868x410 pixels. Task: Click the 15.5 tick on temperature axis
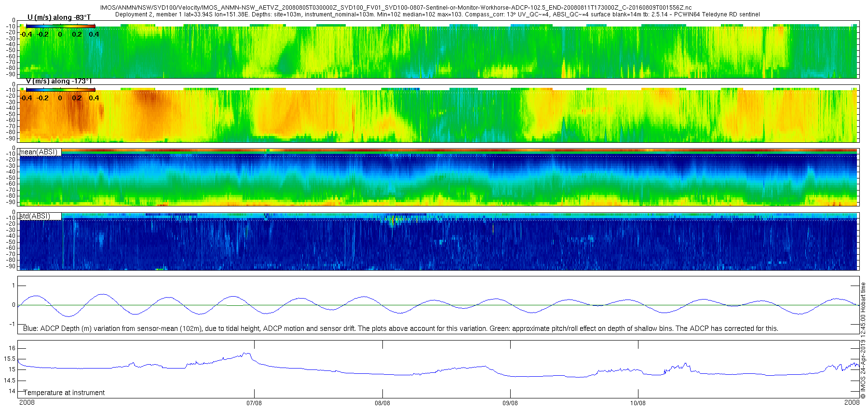(x=10, y=359)
